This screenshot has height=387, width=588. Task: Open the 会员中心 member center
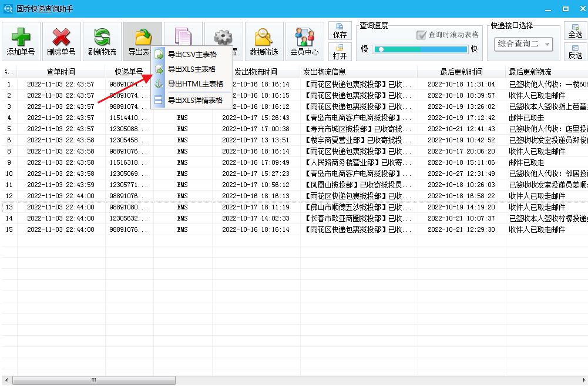coord(304,40)
